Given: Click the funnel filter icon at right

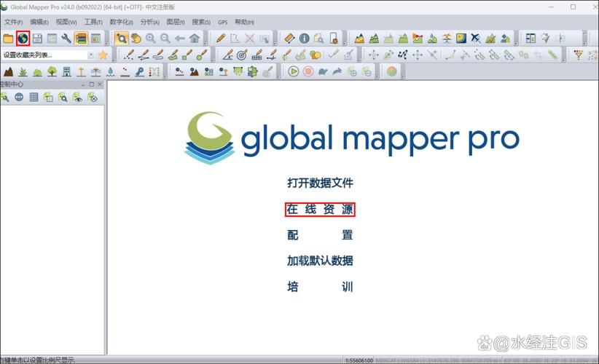Looking at the screenshot, I should [579, 55].
